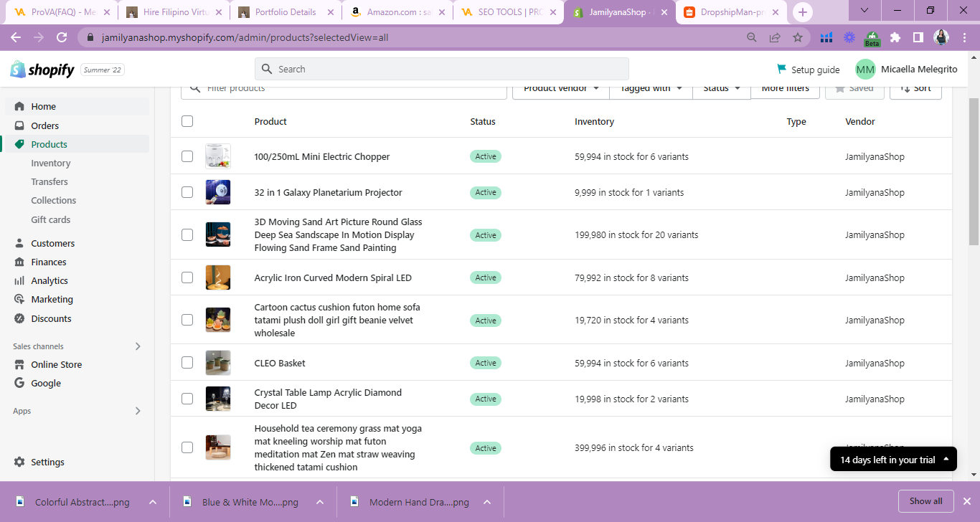Click the Online Store storefront icon

(19, 364)
